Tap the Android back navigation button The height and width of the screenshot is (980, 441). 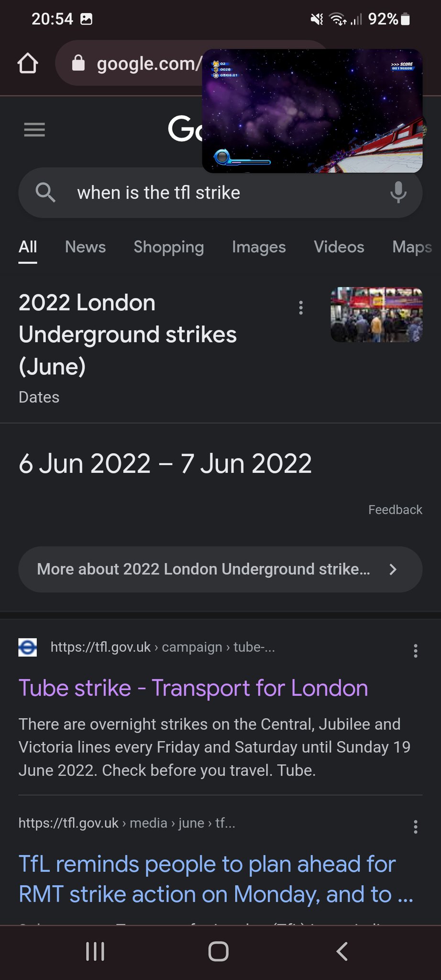(x=342, y=951)
